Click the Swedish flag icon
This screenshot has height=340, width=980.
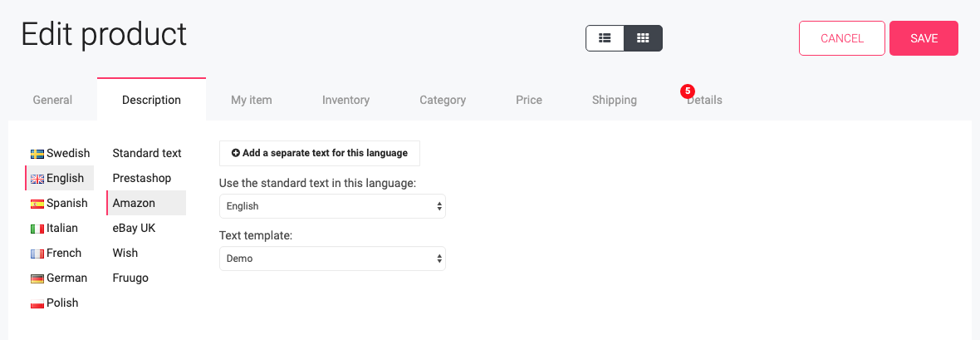click(37, 154)
